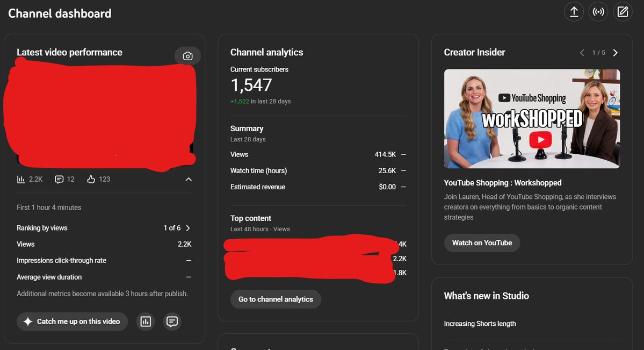The image size is (644, 350).
Task: Click the camera snapshot icon
Action: 187,56
